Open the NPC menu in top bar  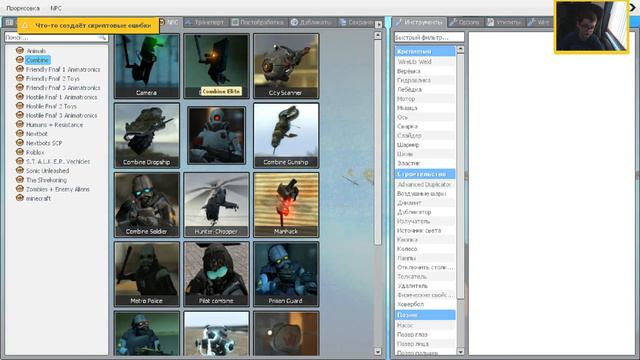[x=56, y=8]
